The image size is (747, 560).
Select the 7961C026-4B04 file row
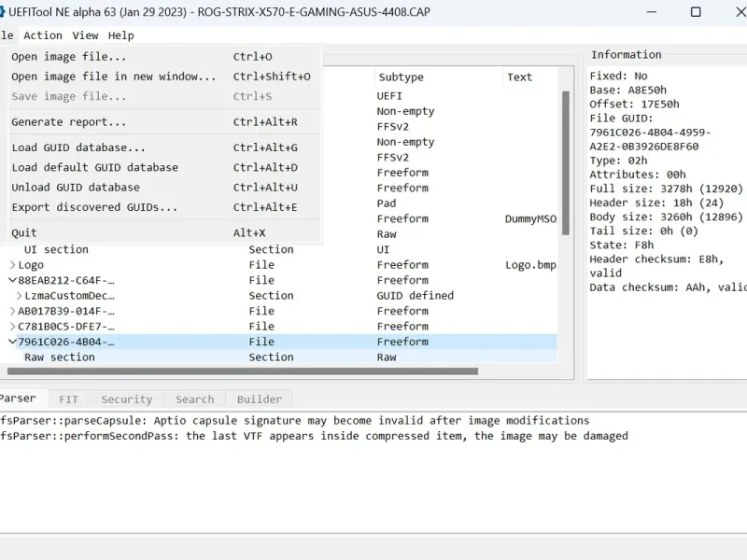(278, 342)
